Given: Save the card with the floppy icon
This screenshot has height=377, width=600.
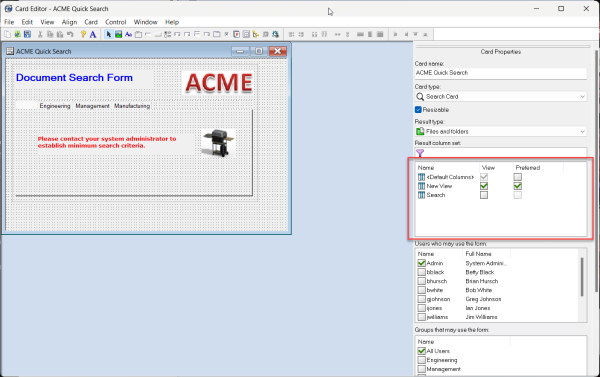Looking at the screenshot, I should [x=27, y=34].
